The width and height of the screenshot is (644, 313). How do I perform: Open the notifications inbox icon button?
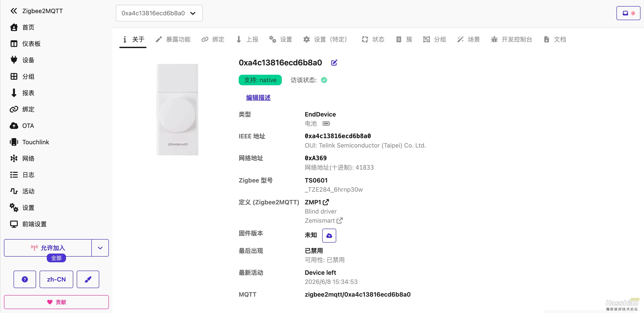[x=628, y=13]
